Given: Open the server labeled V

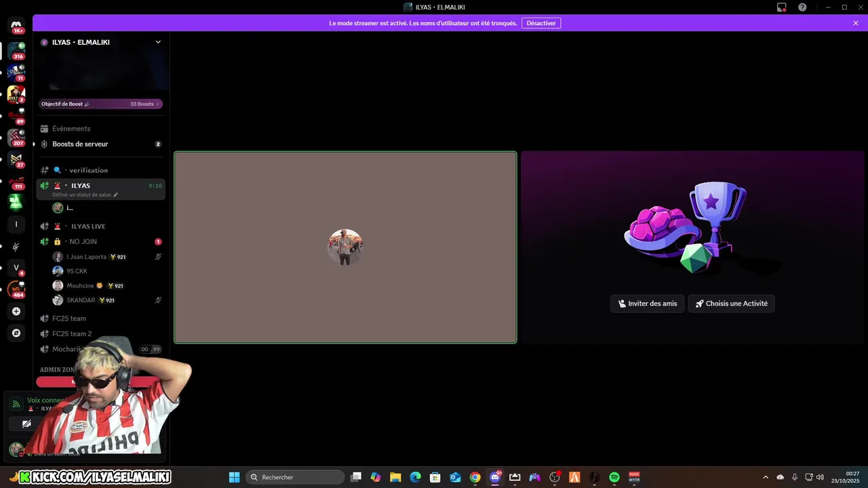Looking at the screenshot, I should (x=16, y=268).
